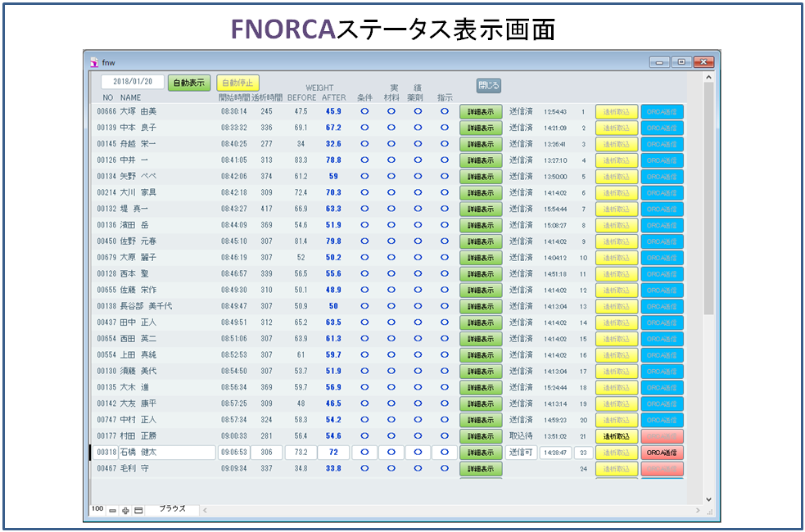Click the 100 zoom level indicator
This screenshot has width=805, height=532.
(x=97, y=509)
